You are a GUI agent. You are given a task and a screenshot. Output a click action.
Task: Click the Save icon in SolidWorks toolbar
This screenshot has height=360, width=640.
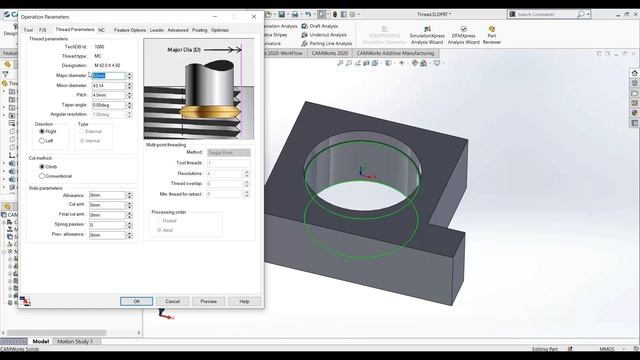(x=282, y=14)
